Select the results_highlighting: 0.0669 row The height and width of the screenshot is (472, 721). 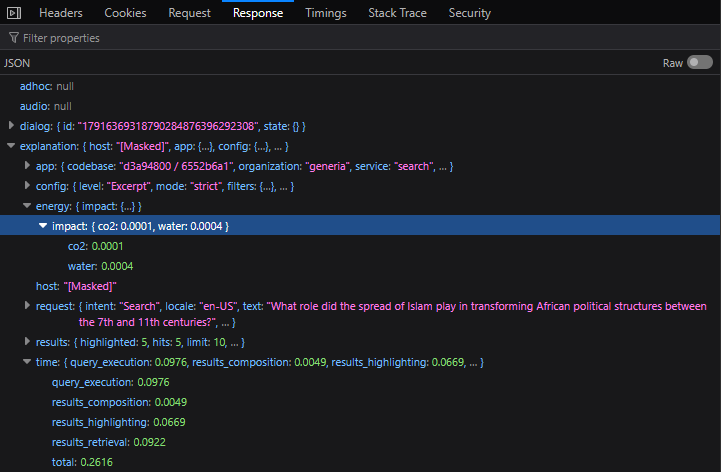point(360,422)
